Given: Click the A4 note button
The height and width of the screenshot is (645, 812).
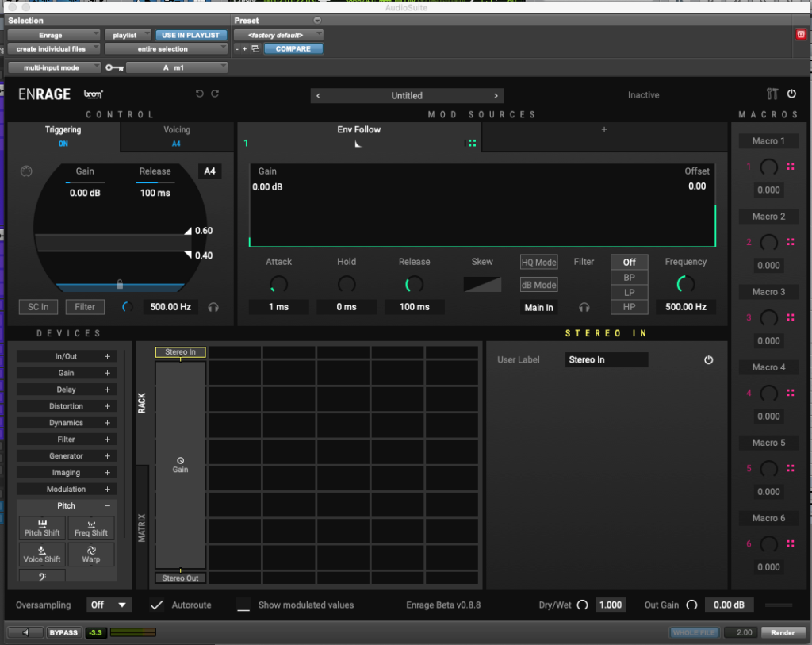Looking at the screenshot, I should 209,171.
